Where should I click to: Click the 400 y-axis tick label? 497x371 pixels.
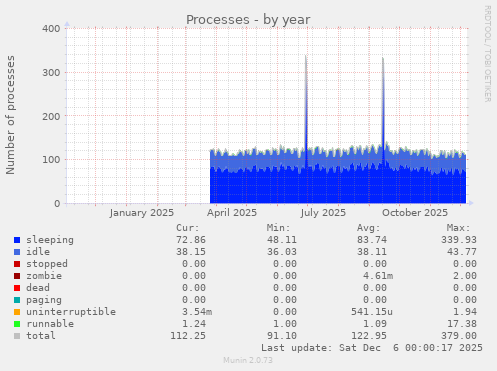[51, 29]
